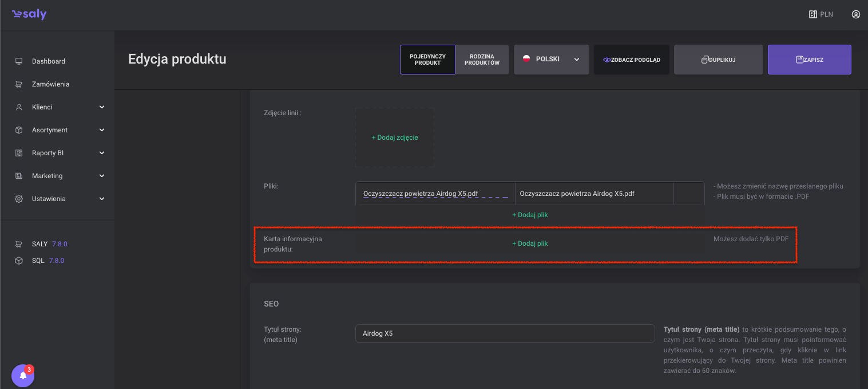Click Zobacz podgląd preview button
The height and width of the screenshot is (389, 868).
click(631, 60)
